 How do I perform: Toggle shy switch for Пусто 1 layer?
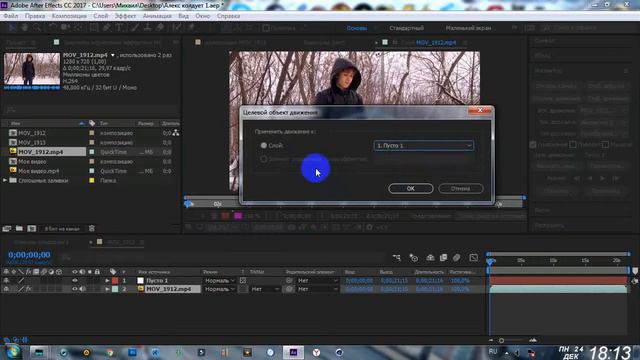point(7,280)
